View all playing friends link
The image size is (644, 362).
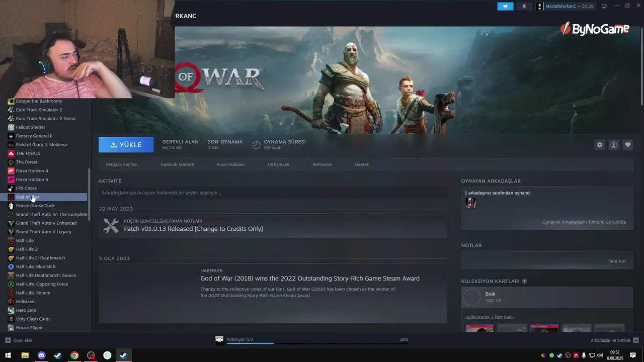point(584,222)
